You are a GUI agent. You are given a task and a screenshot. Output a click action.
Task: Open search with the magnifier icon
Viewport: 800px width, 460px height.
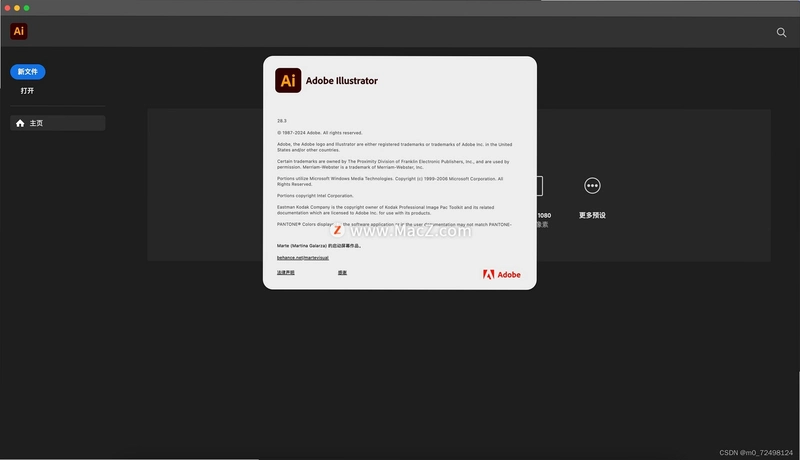[x=781, y=32]
